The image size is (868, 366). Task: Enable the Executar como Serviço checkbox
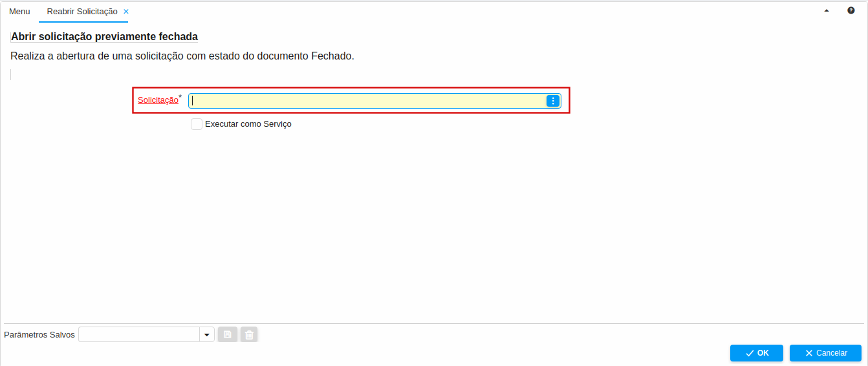197,124
